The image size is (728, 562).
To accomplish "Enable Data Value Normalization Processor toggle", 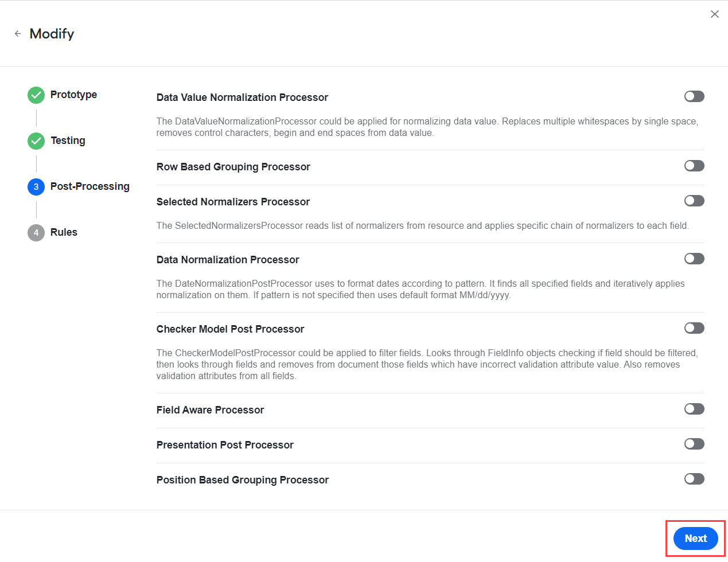I will click(x=694, y=96).
